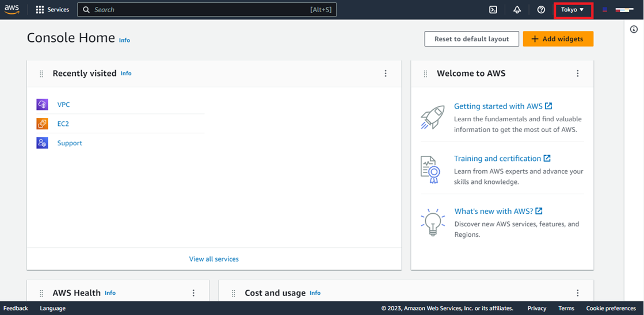Open the help question mark icon
Viewport: 644px width, 315px height.
(x=542, y=10)
